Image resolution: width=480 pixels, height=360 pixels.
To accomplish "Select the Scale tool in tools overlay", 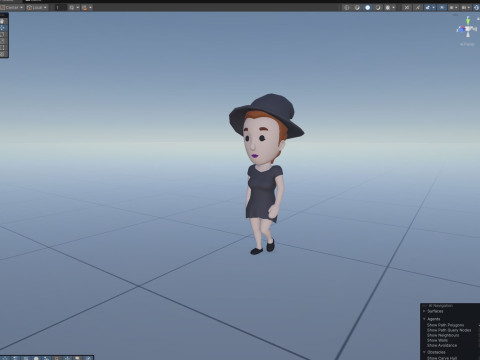I will click(x=3, y=41).
